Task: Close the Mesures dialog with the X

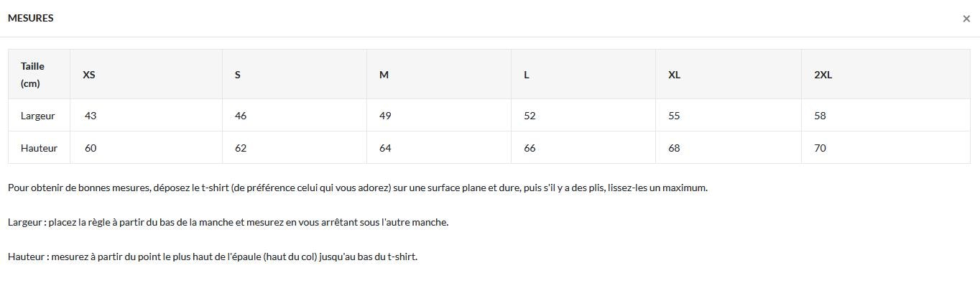Action: click(966, 19)
